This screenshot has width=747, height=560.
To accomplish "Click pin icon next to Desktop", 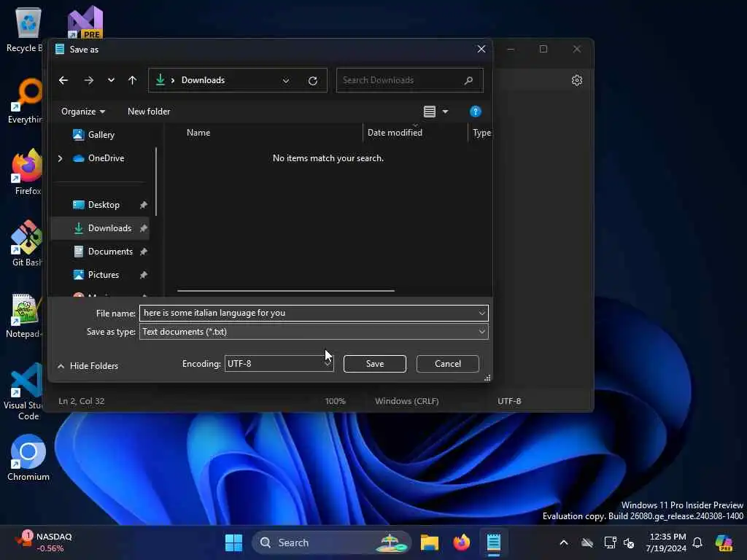I will (144, 205).
